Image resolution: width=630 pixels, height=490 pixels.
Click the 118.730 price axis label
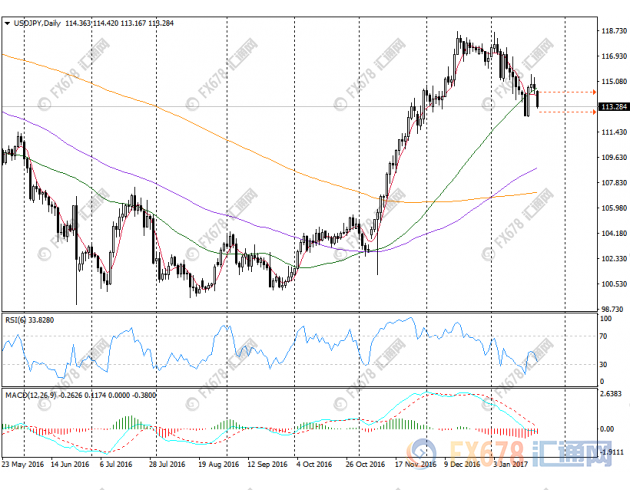click(x=612, y=31)
